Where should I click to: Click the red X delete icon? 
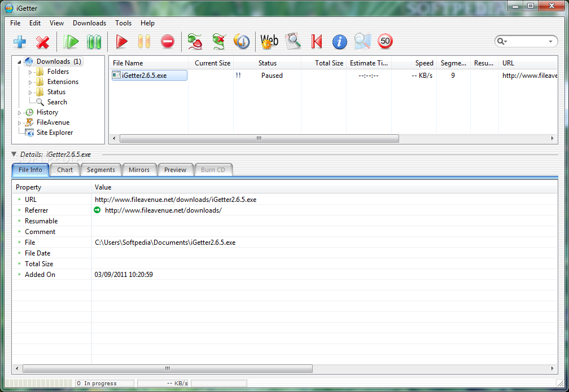pos(43,42)
